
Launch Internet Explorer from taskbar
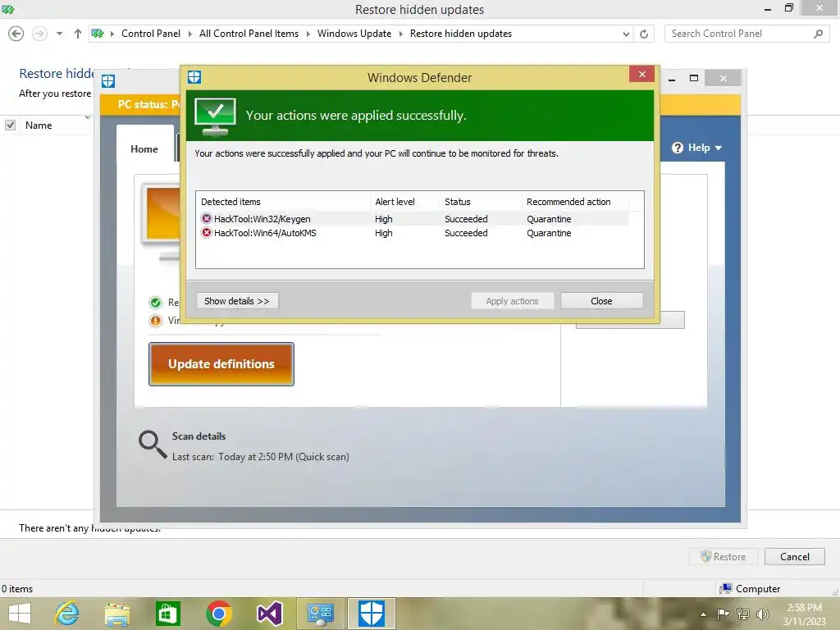[x=67, y=614]
